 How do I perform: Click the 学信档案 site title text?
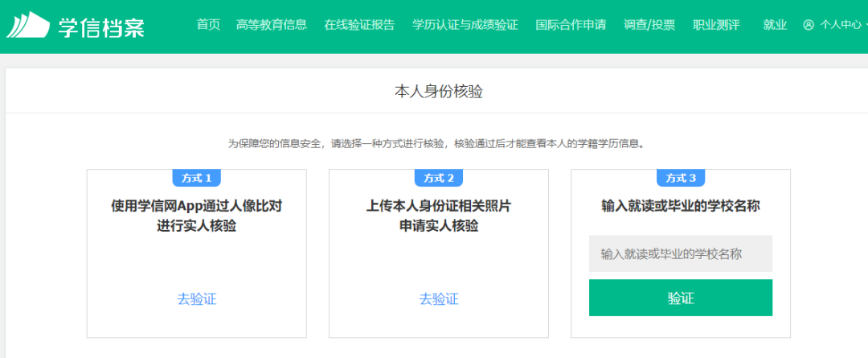pos(101,27)
